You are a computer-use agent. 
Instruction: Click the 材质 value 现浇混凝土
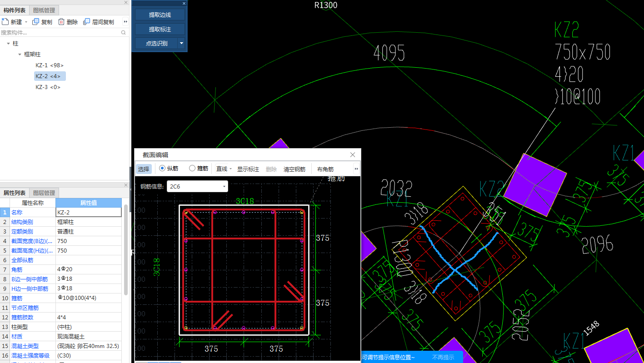pyautogui.click(x=89, y=336)
